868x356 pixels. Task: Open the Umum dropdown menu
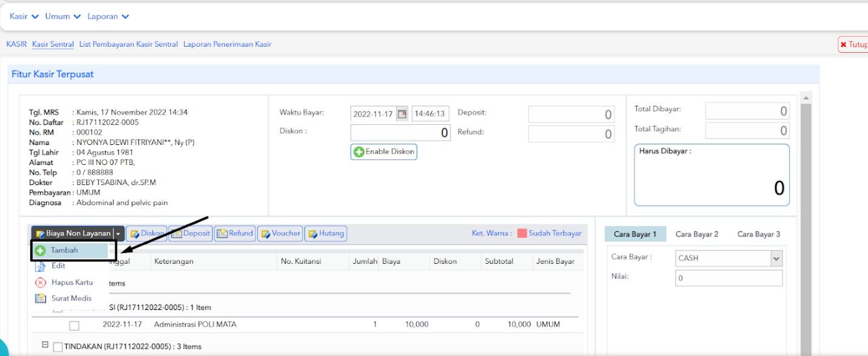click(x=62, y=16)
